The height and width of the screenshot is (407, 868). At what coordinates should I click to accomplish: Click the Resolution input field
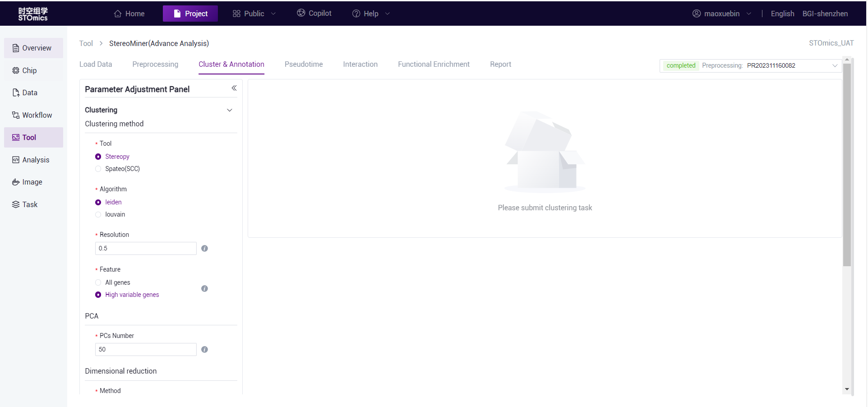pos(146,248)
